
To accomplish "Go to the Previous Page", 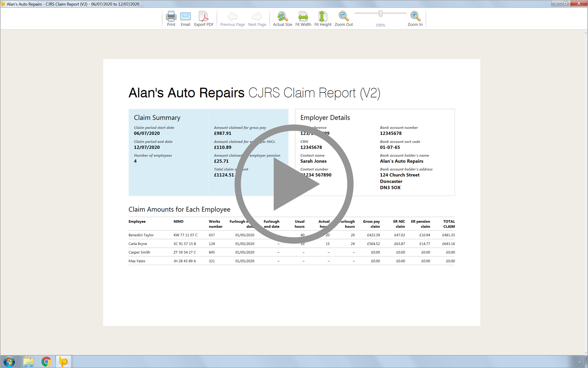I will (232, 18).
